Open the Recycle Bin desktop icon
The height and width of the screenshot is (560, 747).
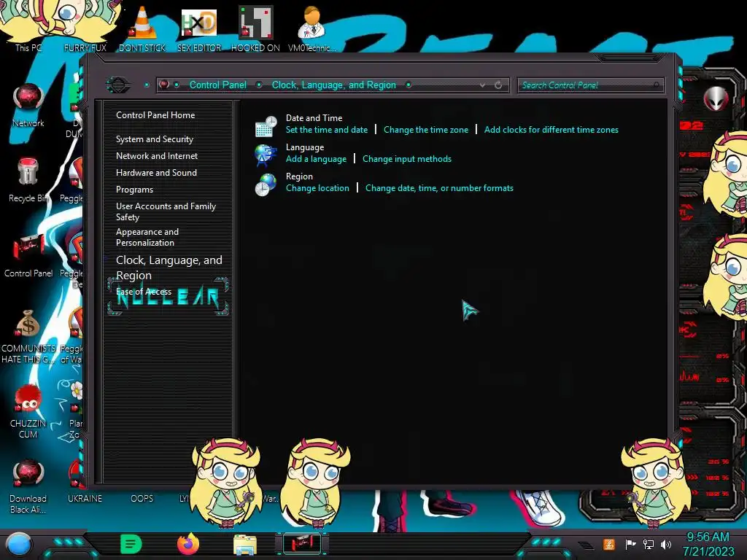click(28, 172)
